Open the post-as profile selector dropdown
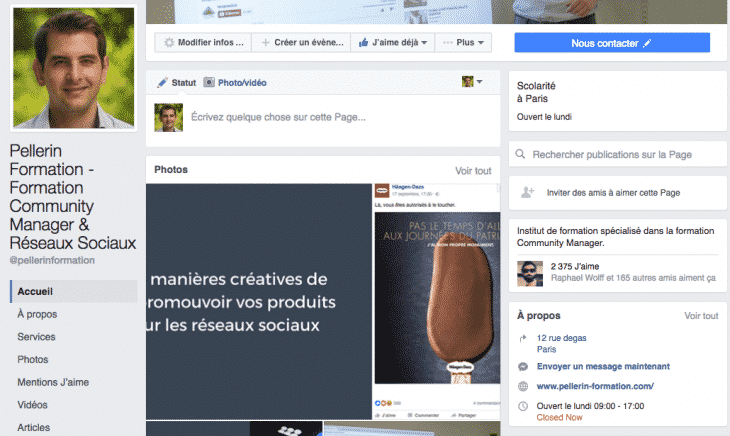Viewport: 730px width, 436px height. coord(472,82)
